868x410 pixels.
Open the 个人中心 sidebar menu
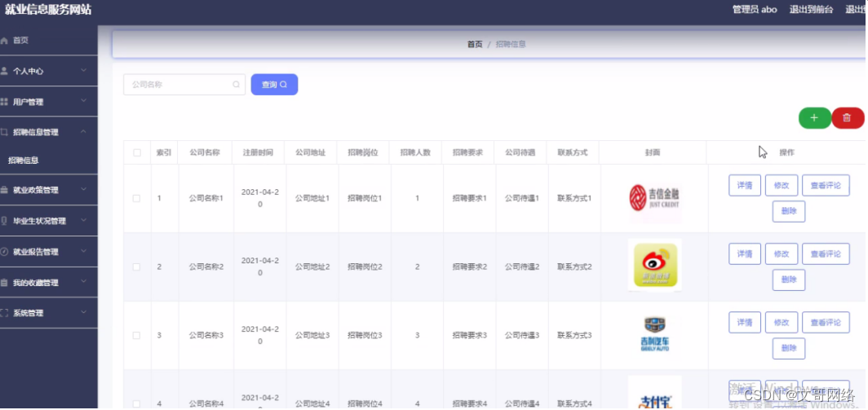point(49,72)
